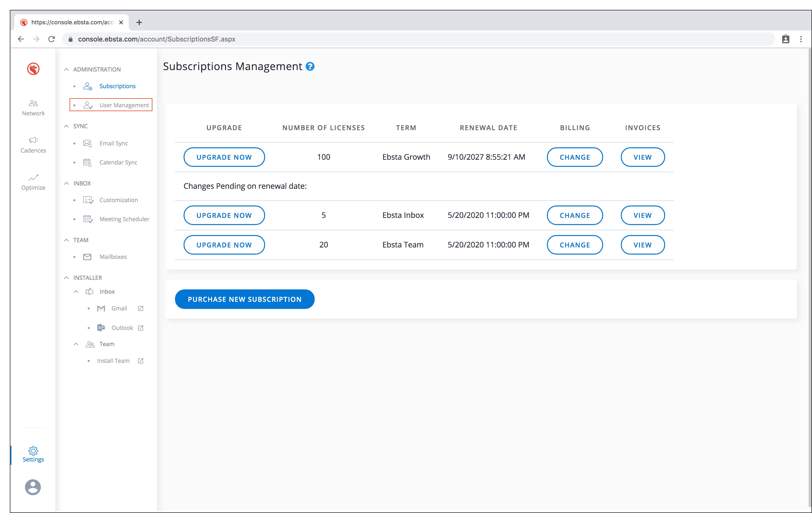The height and width of the screenshot is (513, 812).
Task: Click Purchase New Subscription button
Action: point(244,299)
